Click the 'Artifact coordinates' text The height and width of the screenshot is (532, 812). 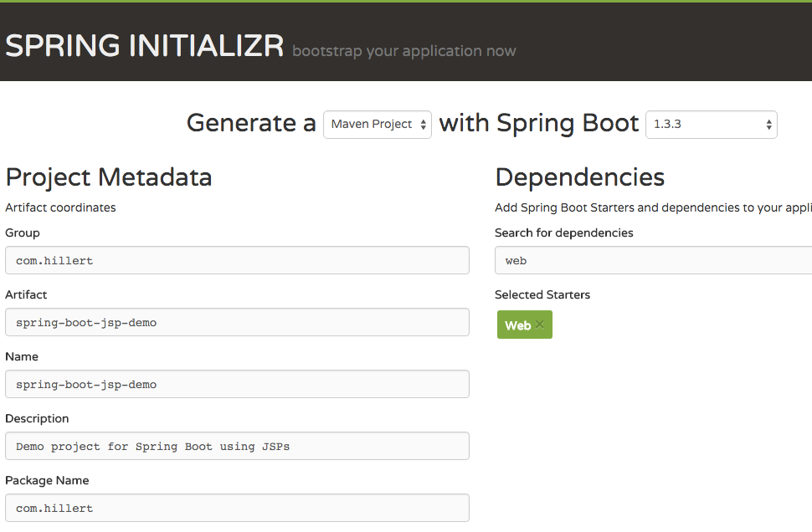tap(60, 207)
